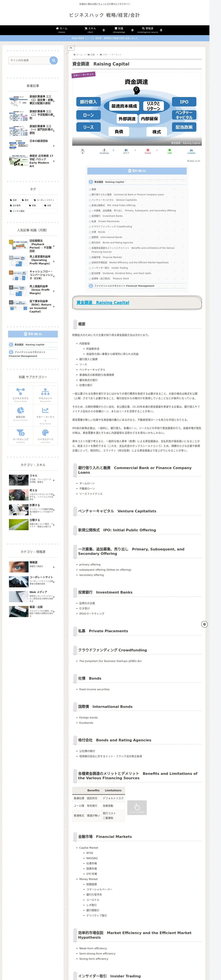Open リベラルアーツ palette subcategory
Image resolution: width=221 pixels, height=980 pixels.
click(45, 436)
